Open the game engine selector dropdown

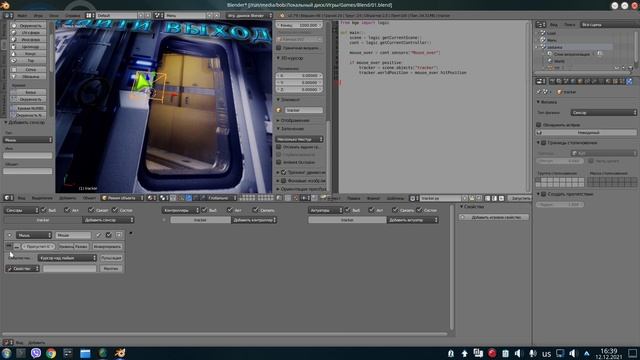coord(249,16)
